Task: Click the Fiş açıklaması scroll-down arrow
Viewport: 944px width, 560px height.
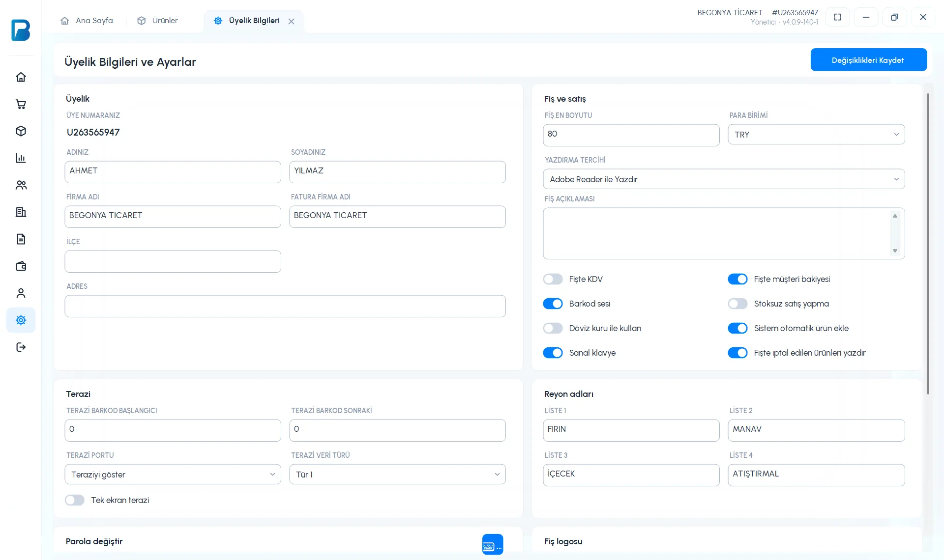Action: (895, 251)
